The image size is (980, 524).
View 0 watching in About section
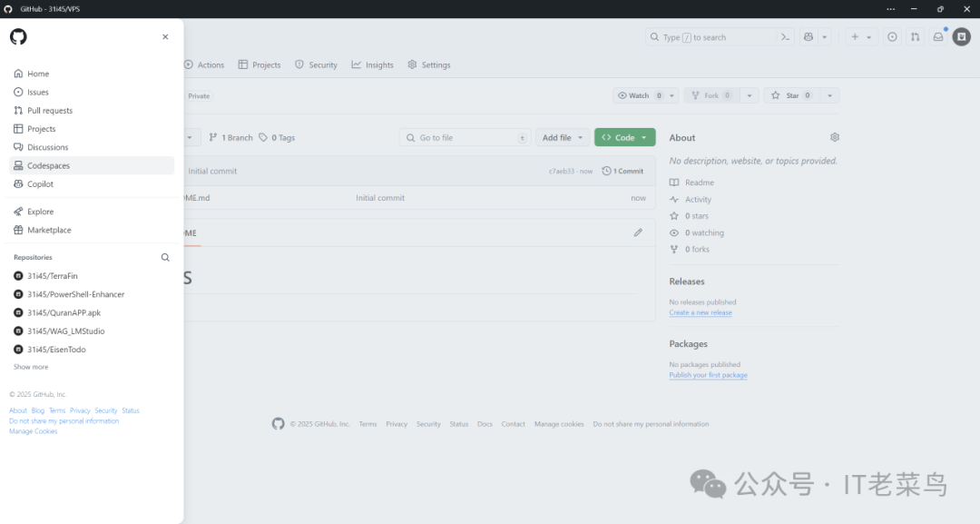[697, 233]
